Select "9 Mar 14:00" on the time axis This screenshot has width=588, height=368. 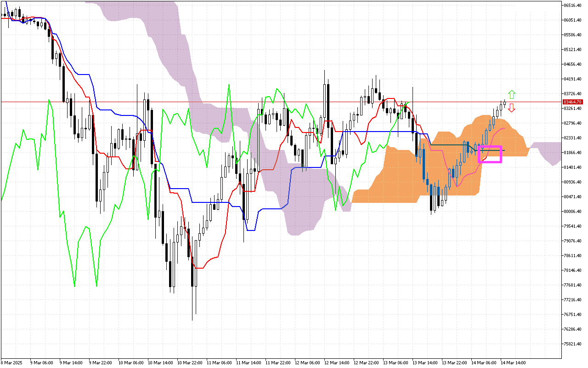71,362
